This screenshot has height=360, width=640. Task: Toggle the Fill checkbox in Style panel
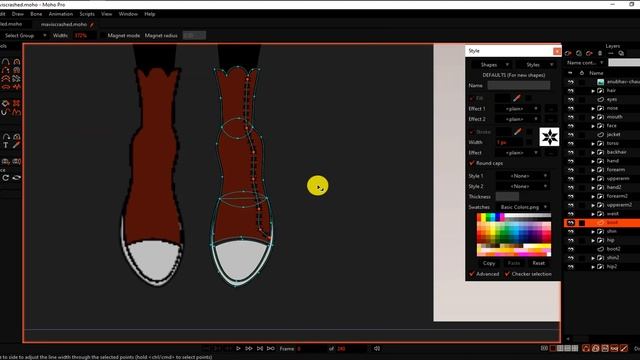click(472, 98)
